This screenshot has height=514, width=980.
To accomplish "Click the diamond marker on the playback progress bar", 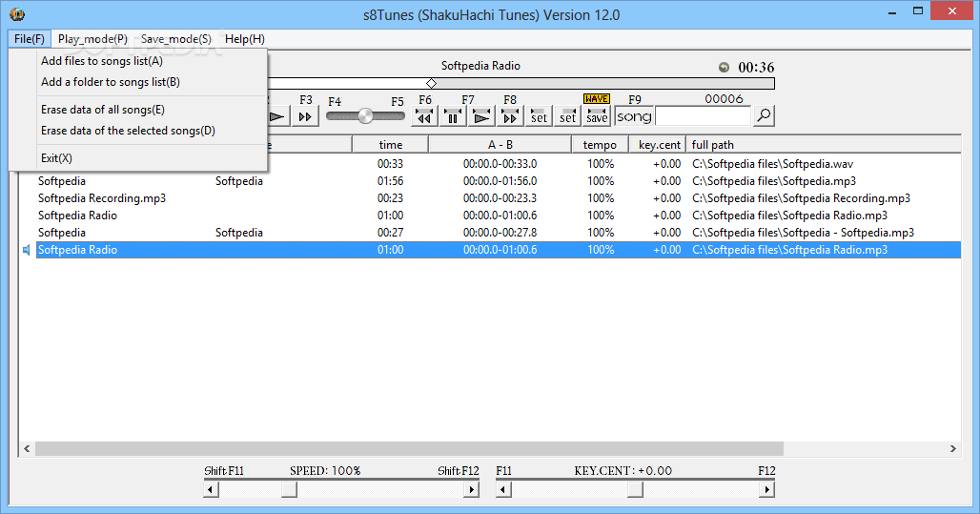I will pos(431,83).
